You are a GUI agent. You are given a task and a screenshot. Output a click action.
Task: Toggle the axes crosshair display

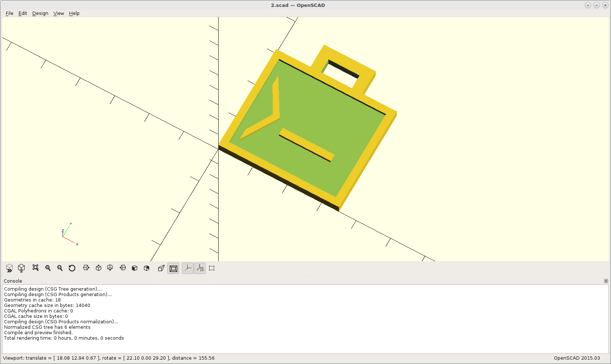coord(187,268)
